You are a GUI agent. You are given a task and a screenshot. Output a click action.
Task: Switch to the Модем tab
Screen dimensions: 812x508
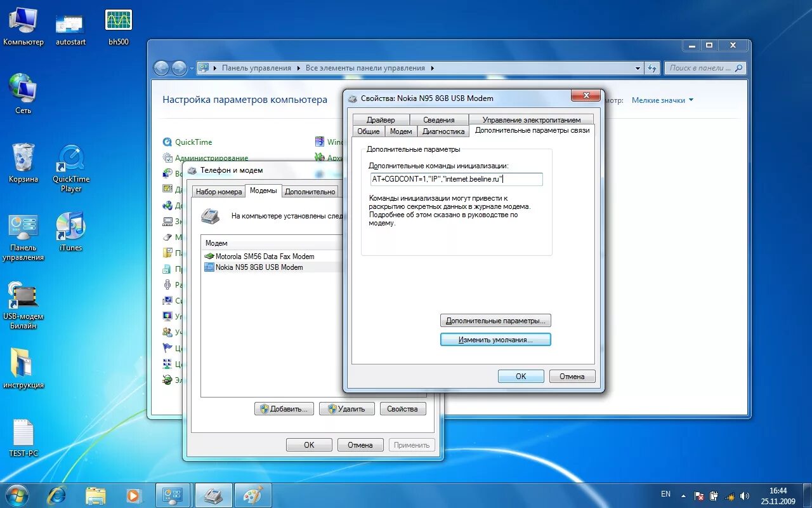401,131
